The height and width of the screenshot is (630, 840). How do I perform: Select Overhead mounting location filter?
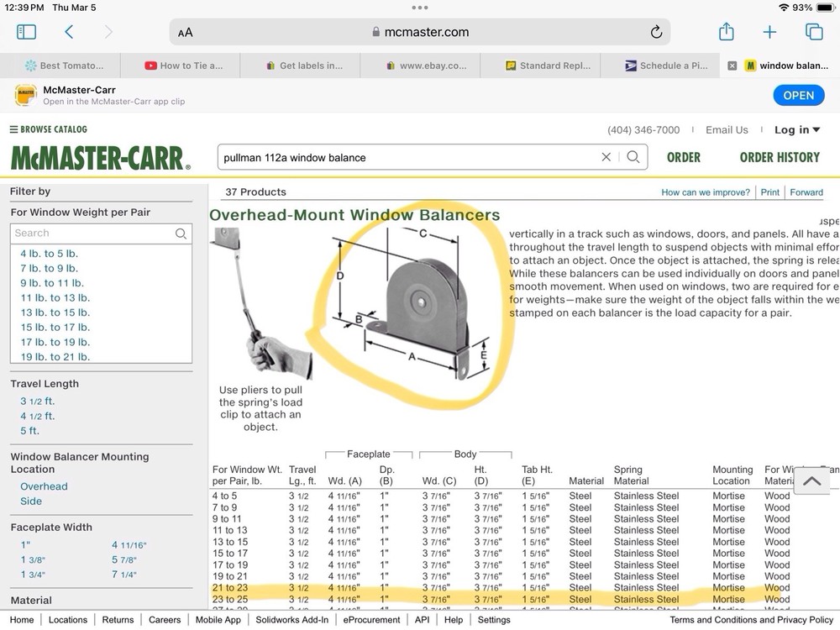pyautogui.click(x=44, y=486)
